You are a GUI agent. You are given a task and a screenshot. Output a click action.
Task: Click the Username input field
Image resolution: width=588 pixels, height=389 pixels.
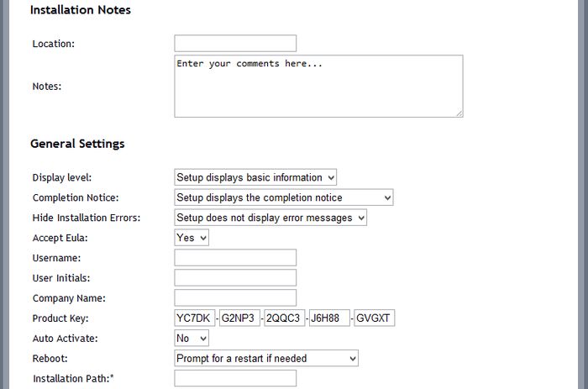click(235, 258)
